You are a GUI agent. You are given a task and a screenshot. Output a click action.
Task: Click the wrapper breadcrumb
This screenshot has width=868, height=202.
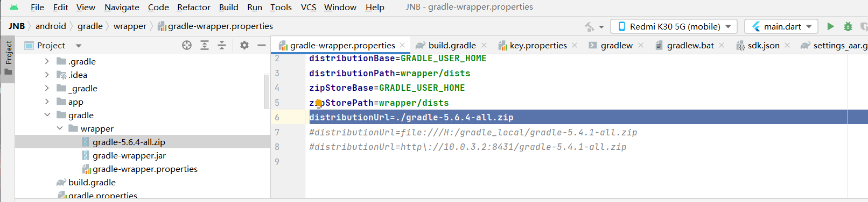(130, 26)
